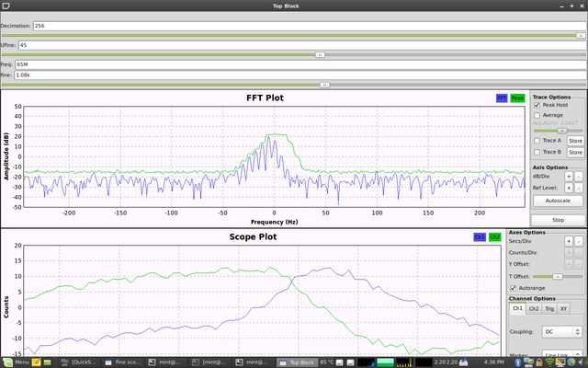Raise Ref Level using the plus button
This screenshot has height=368, width=588.
568,187
